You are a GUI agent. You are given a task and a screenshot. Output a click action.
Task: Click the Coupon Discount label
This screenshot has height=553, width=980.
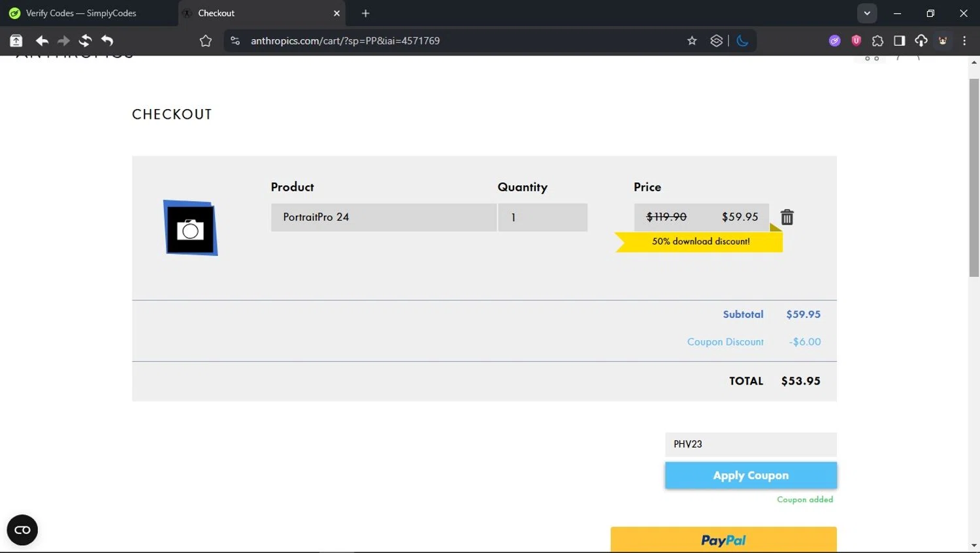(x=725, y=341)
